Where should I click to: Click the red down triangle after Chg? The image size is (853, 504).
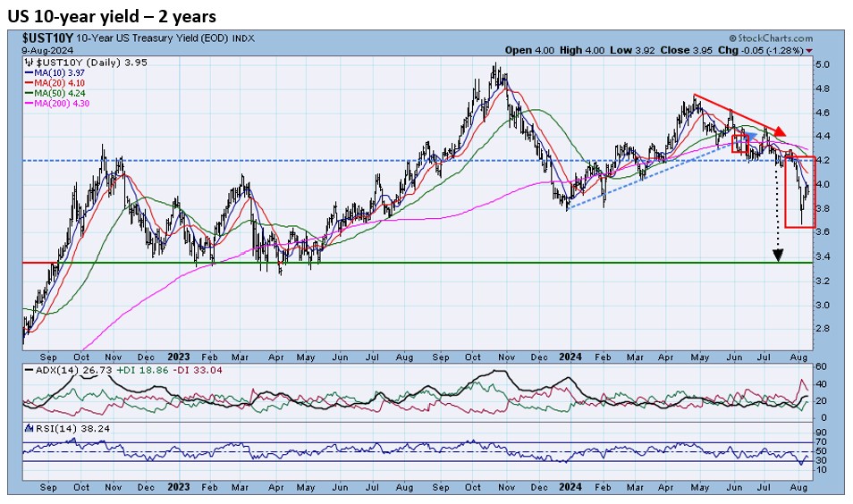pos(810,51)
